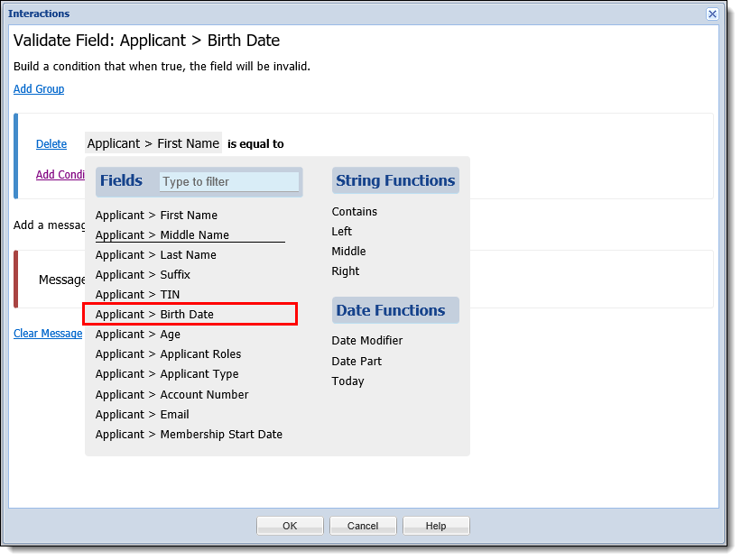Choose the Right string function
Viewport: 741px width, 560px height.
(x=346, y=271)
